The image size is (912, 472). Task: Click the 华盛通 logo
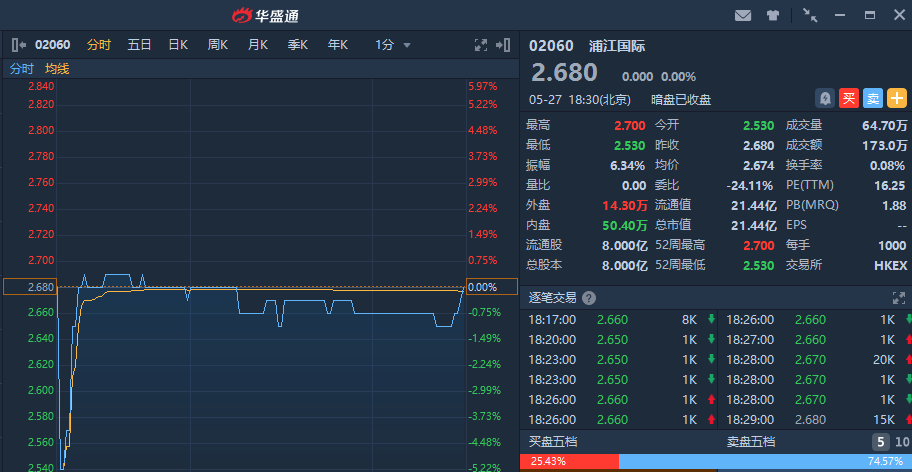point(265,16)
